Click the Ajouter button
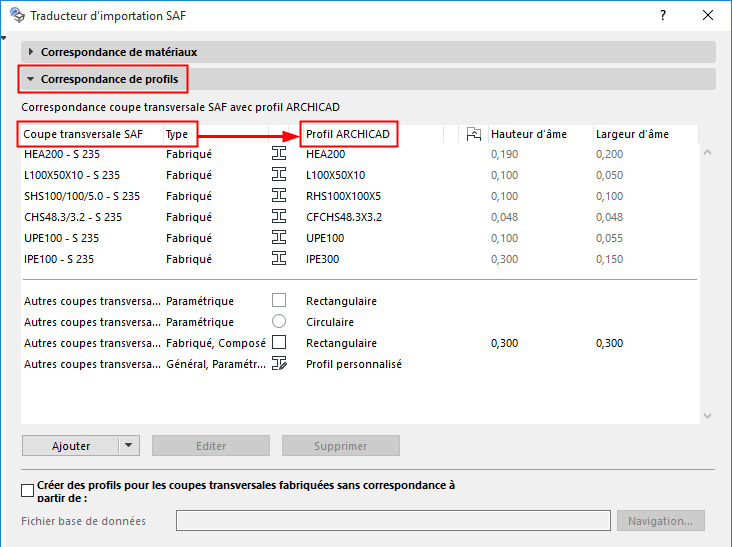Image resolution: width=732 pixels, height=547 pixels. point(70,445)
